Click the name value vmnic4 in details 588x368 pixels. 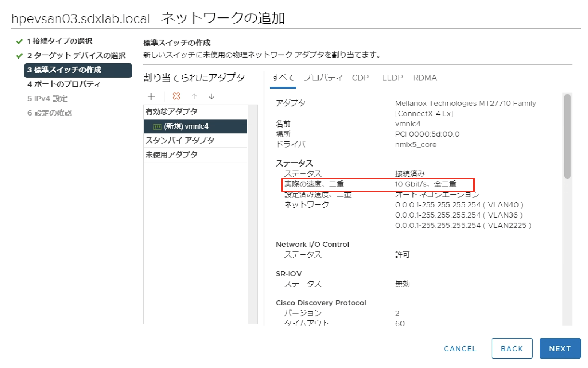pos(408,124)
